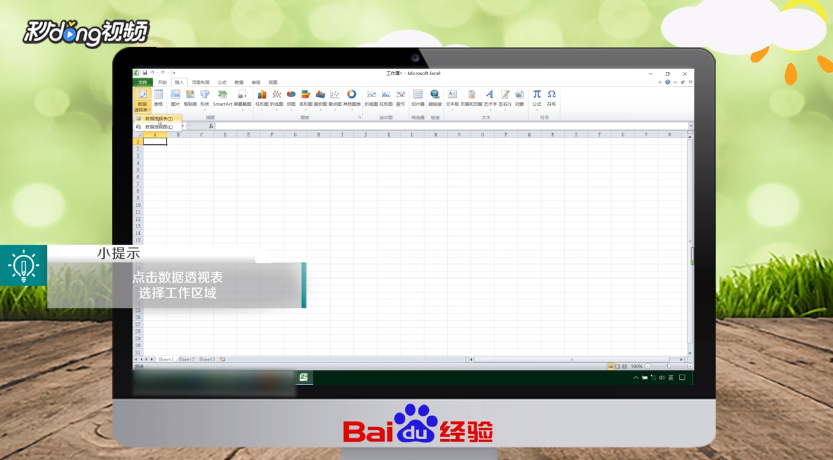The height and width of the screenshot is (460, 833).
Task: Click the zoom out minus button
Action: [648, 367]
